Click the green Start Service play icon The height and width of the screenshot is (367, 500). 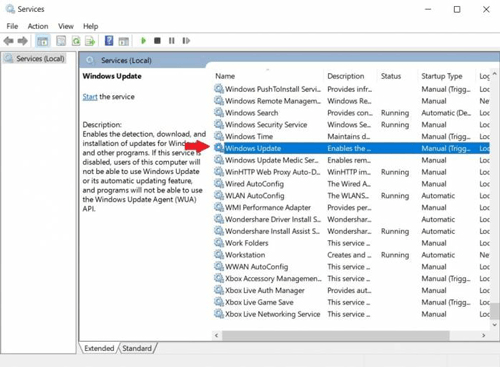coord(143,41)
